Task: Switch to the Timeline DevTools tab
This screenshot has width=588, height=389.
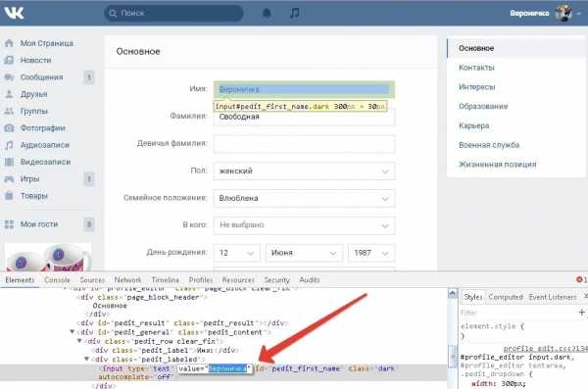Action: coord(166,280)
